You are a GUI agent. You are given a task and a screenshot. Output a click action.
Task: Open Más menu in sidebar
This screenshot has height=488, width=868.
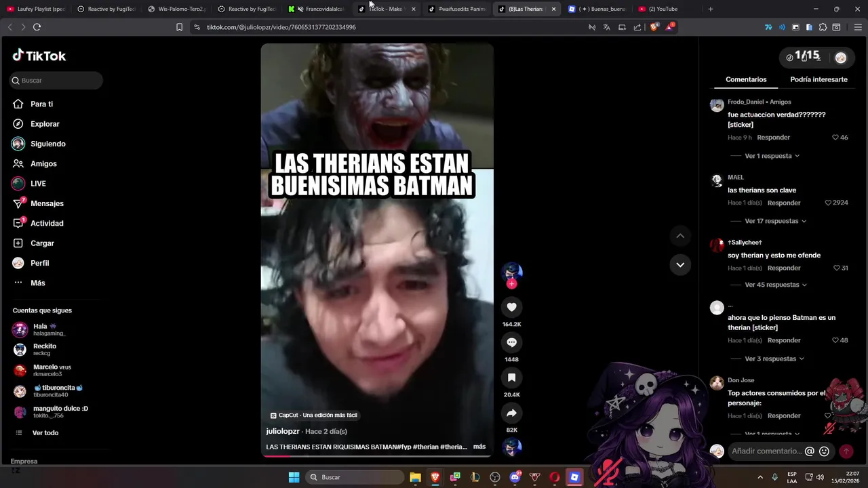pyautogui.click(x=38, y=283)
